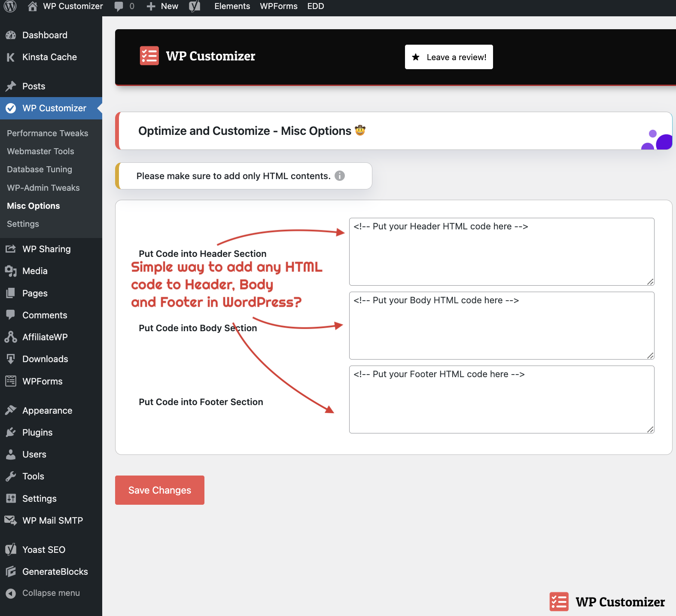
Task: Click the Comments speech bubble icon in the sidebar
Action: point(11,315)
